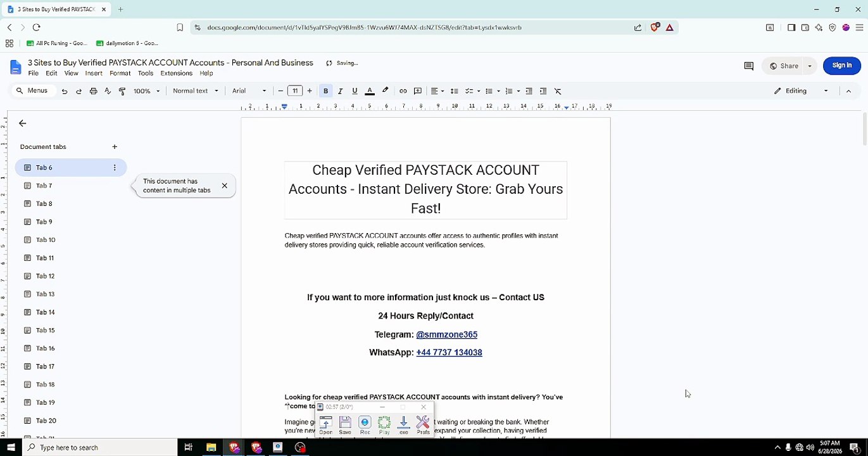Toggle underline formatting
Viewport: 868px width, 456px height.
pos(355,91)
